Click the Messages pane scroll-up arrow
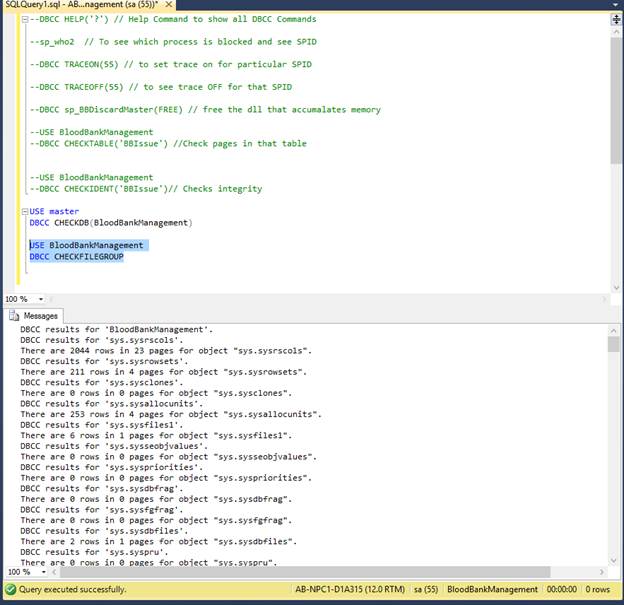The image size is (624, 605). point(613,331)
